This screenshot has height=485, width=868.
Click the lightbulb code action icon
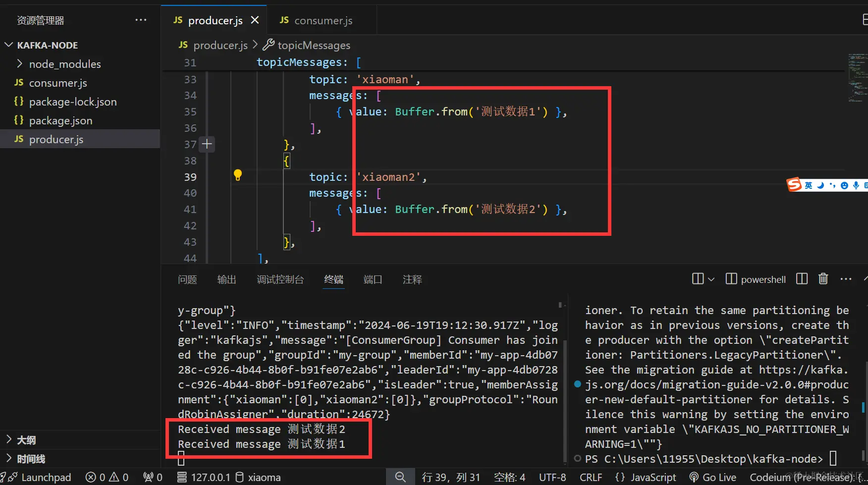(238, 175)
